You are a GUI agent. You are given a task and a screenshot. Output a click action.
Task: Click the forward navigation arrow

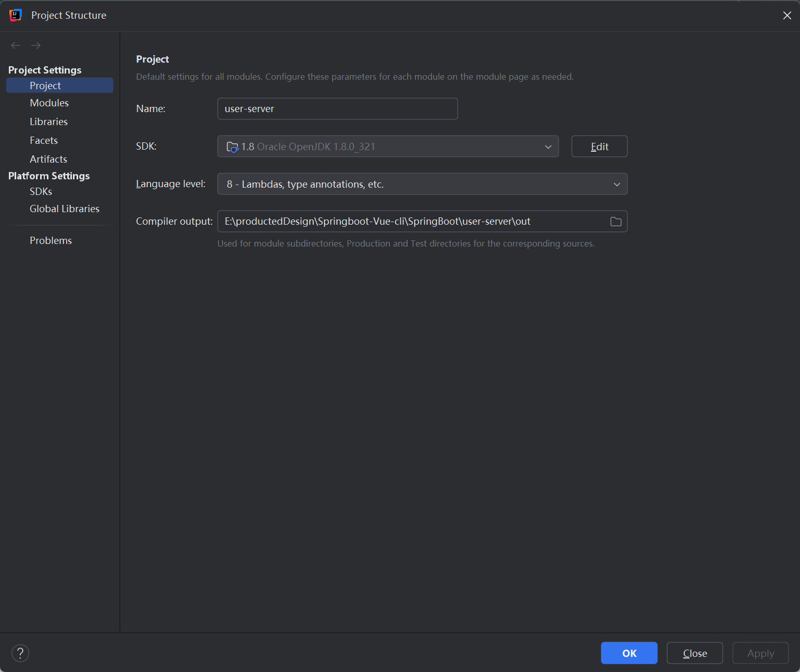click(36, 45)
